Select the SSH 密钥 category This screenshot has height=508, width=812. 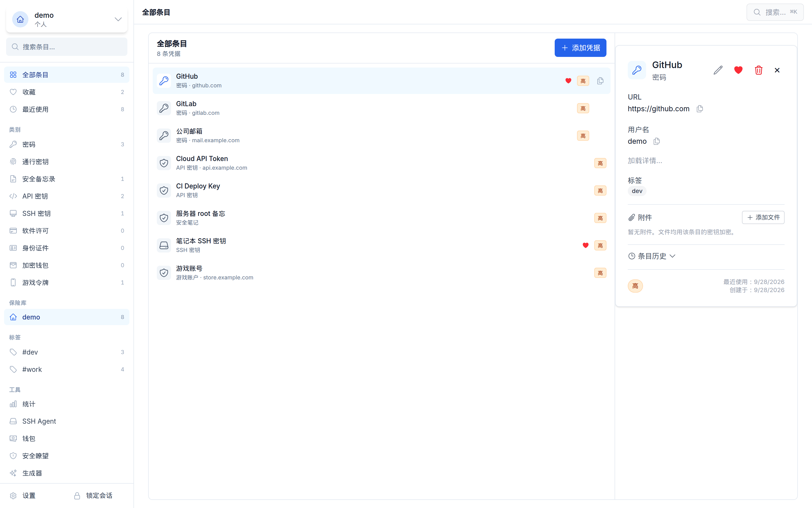[66, 213]
